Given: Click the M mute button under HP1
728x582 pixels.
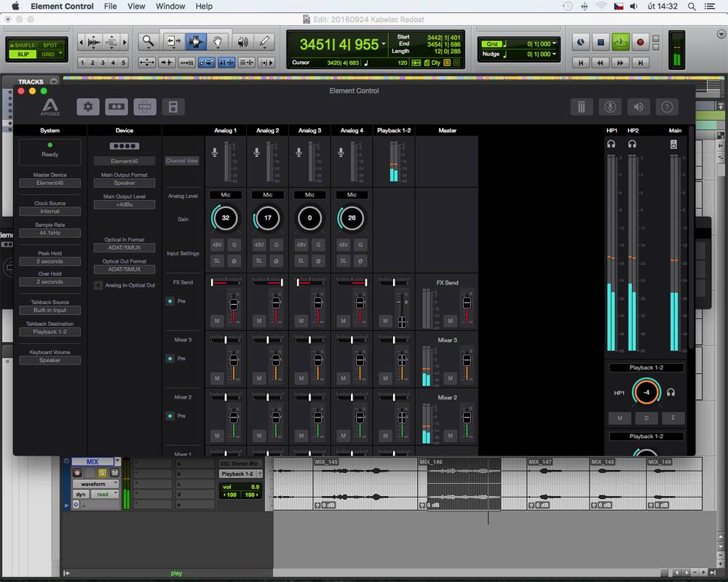Looking at the screenshot, I should coord(620,418).
